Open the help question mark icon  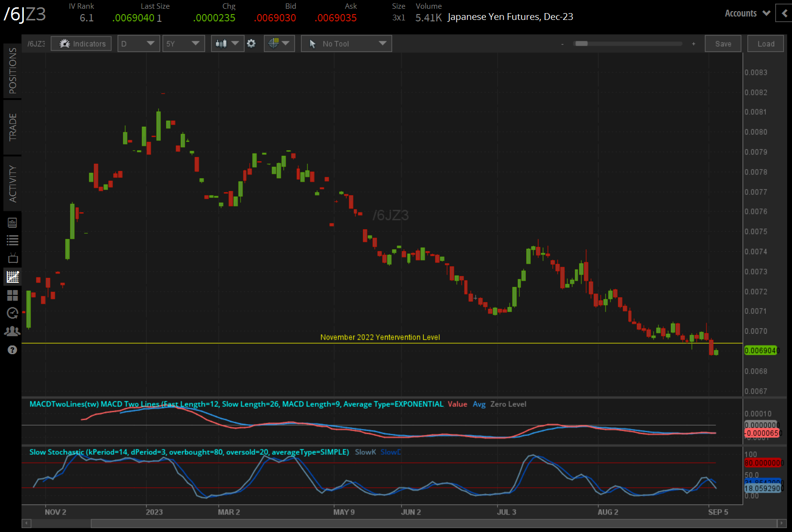click(x=13, y=350)
